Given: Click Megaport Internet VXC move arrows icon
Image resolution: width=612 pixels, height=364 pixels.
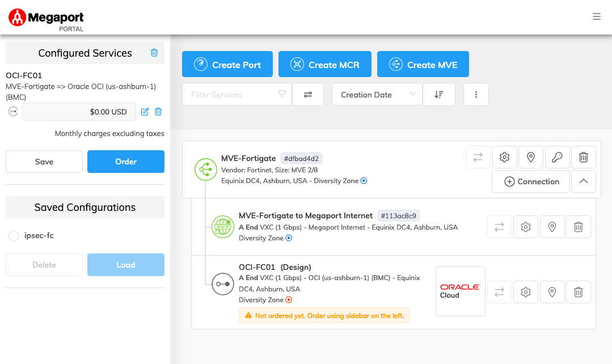Looking at the screenshot, I should coord(500,227).
